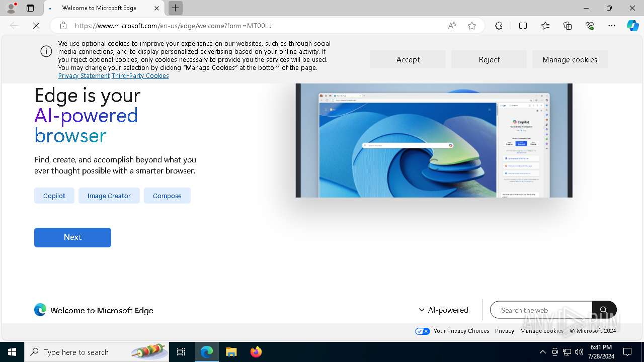
Task: Open Microsoft Edge from the taskbar
Action: 207,352
